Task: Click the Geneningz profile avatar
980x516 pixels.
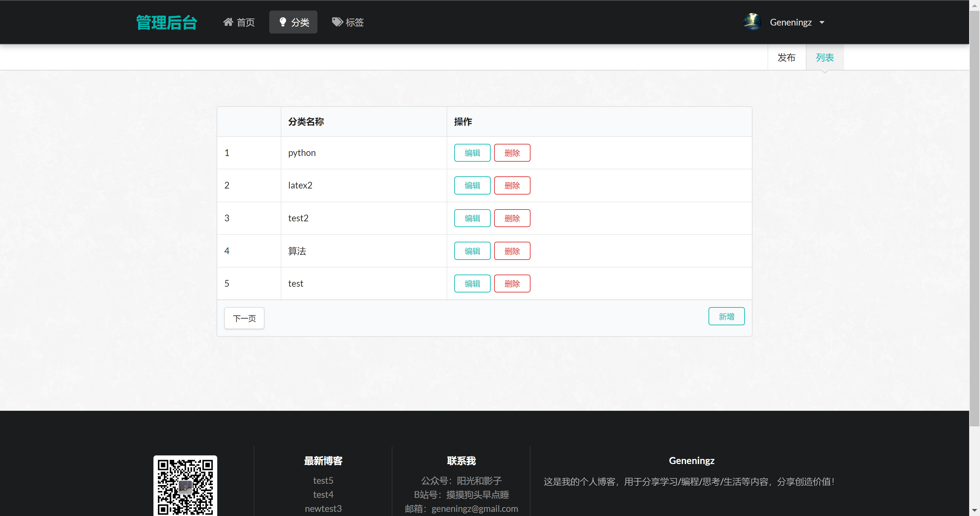Action: pos(752,22)
